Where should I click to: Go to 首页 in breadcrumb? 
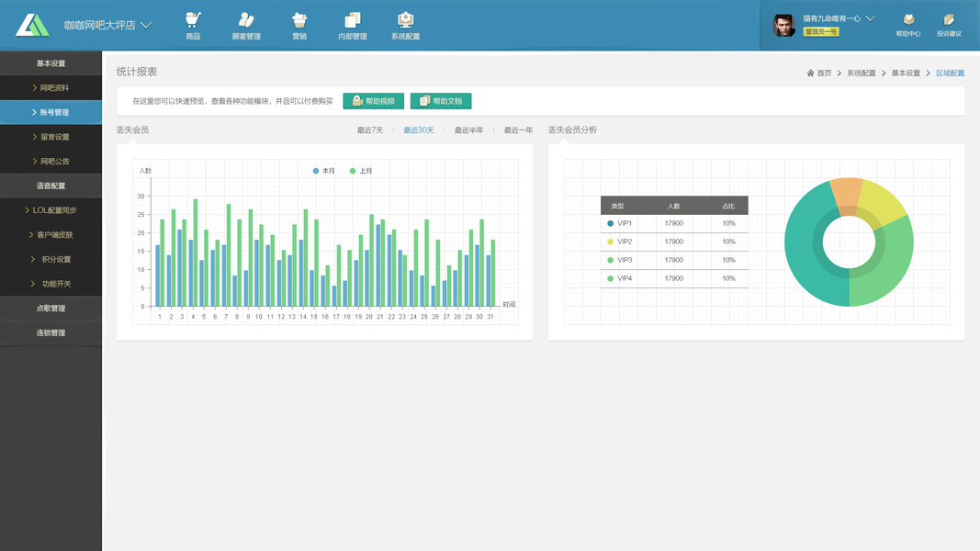[x=824, y=73]
